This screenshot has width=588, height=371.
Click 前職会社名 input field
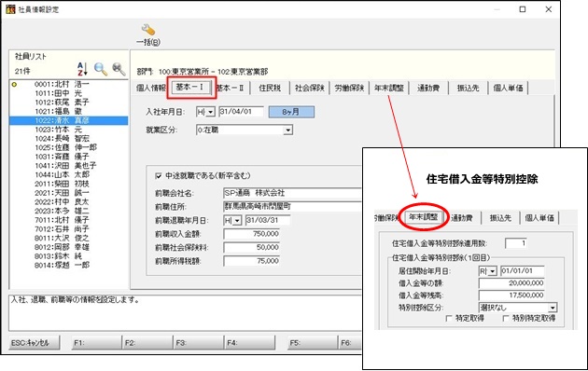tap(292, 193)
